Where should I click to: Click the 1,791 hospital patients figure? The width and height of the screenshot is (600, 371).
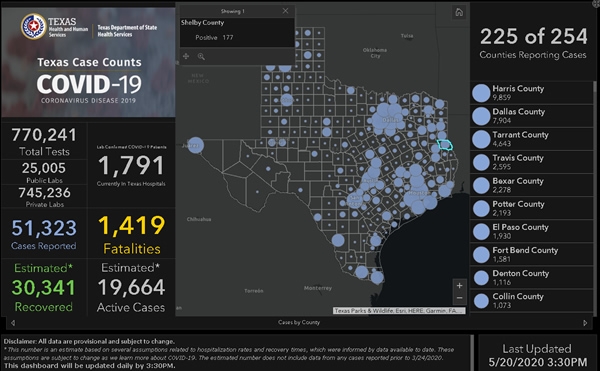coord(131,166)
